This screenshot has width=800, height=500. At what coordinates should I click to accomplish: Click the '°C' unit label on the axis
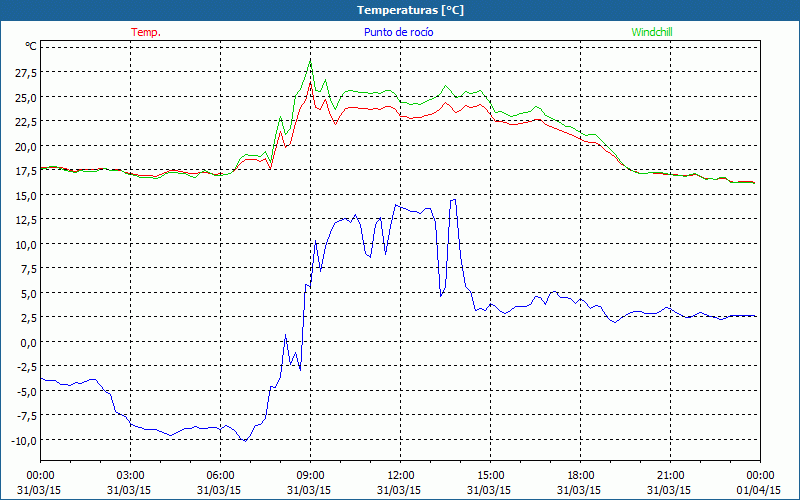click(31, 46)
